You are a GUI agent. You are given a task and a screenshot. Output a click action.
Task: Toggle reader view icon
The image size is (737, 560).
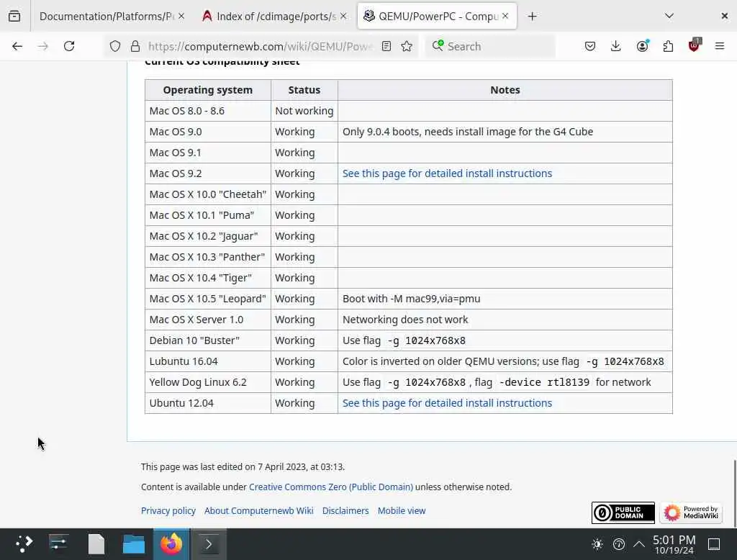coord(386,46)
